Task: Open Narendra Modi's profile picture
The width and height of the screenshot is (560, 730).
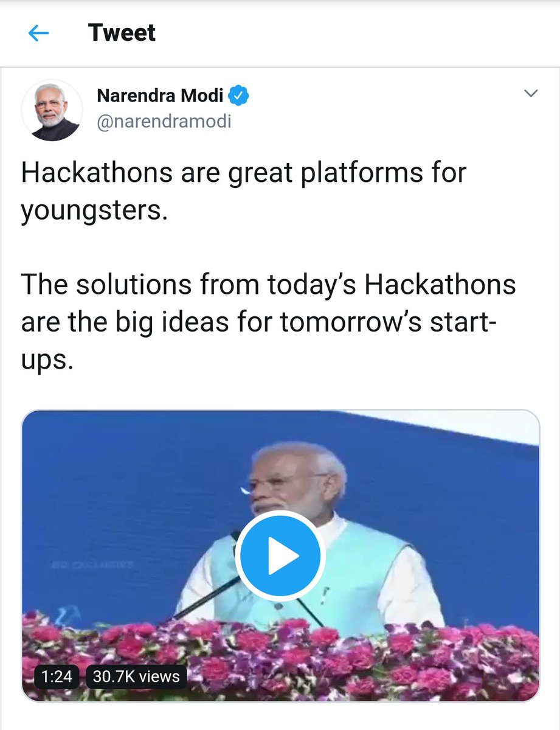Action: 52,111
